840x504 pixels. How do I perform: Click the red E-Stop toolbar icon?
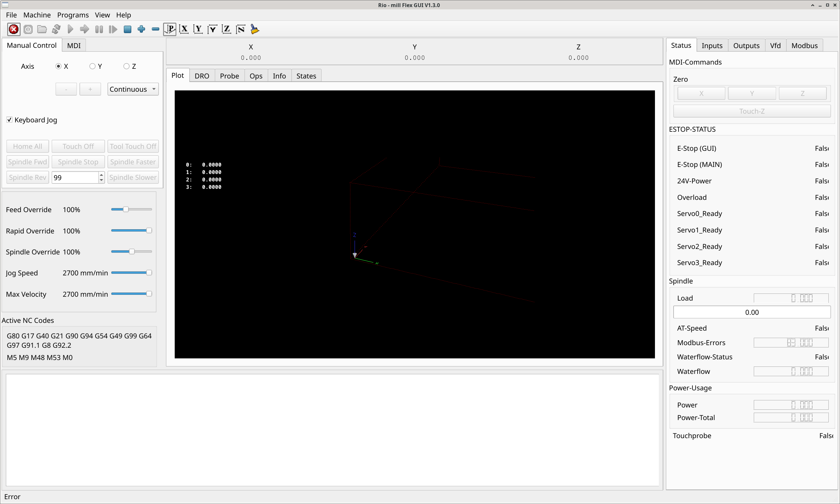(x=14, y=29)
